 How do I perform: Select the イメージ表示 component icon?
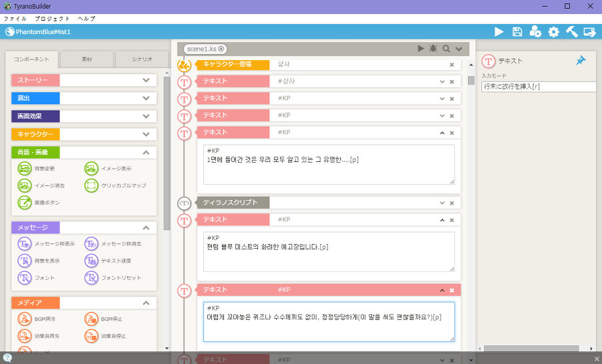point(91,169)
